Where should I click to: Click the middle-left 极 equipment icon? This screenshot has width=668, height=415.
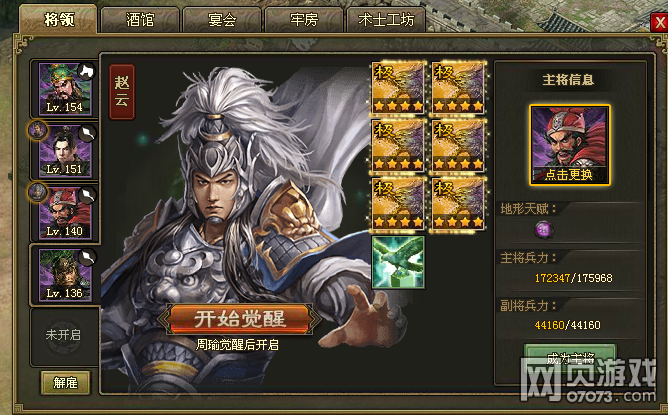(398, 146)
